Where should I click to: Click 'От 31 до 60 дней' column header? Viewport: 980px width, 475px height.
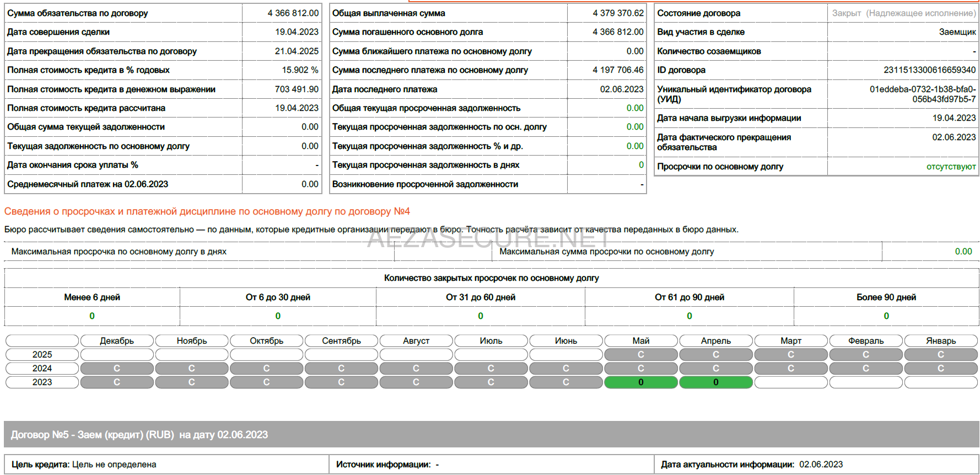click(x=481, y=297)
